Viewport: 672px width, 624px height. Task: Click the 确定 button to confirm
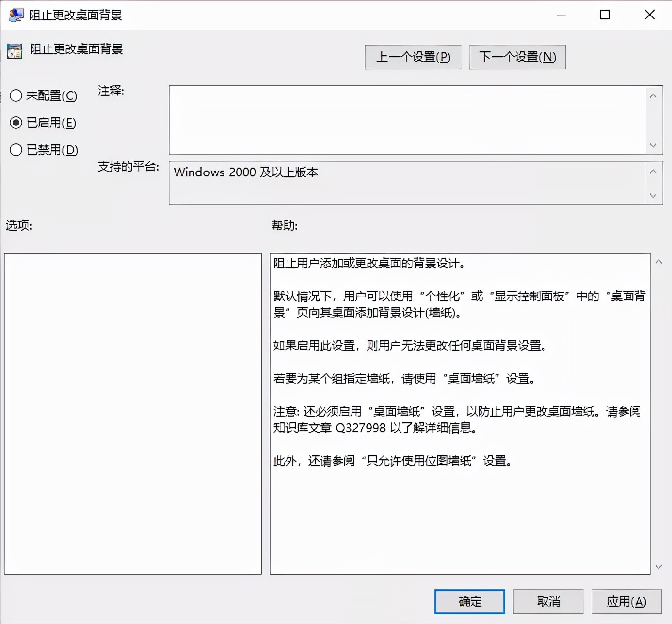click(469, 601)
